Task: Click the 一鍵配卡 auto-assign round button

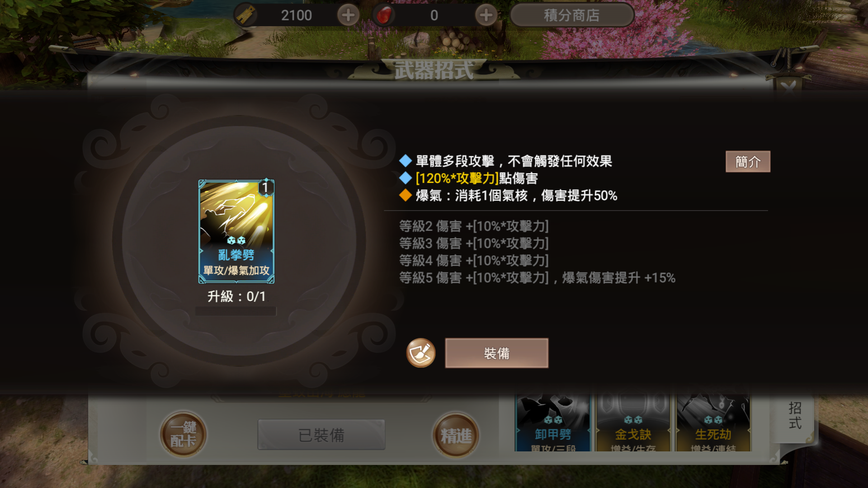Action: pos(183,435)
